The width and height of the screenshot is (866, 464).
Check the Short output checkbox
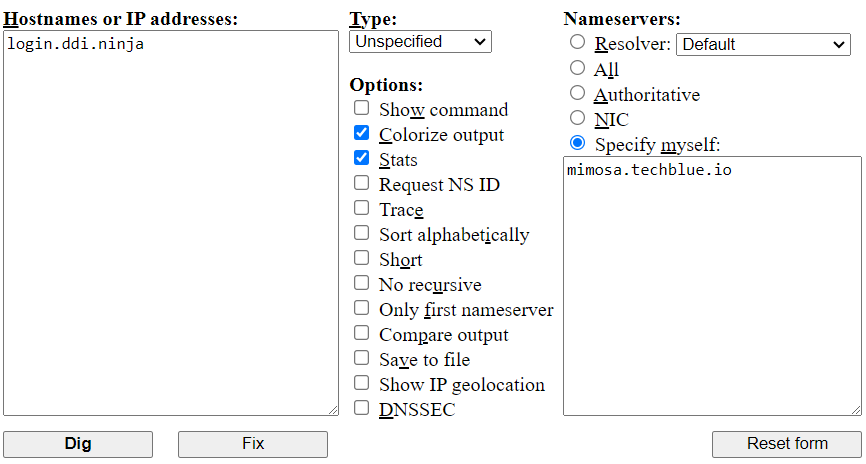click(361, 258)
